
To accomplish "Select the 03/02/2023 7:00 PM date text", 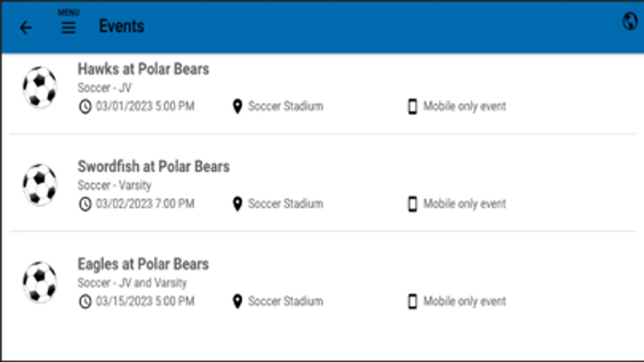I will tap(145, 204).
